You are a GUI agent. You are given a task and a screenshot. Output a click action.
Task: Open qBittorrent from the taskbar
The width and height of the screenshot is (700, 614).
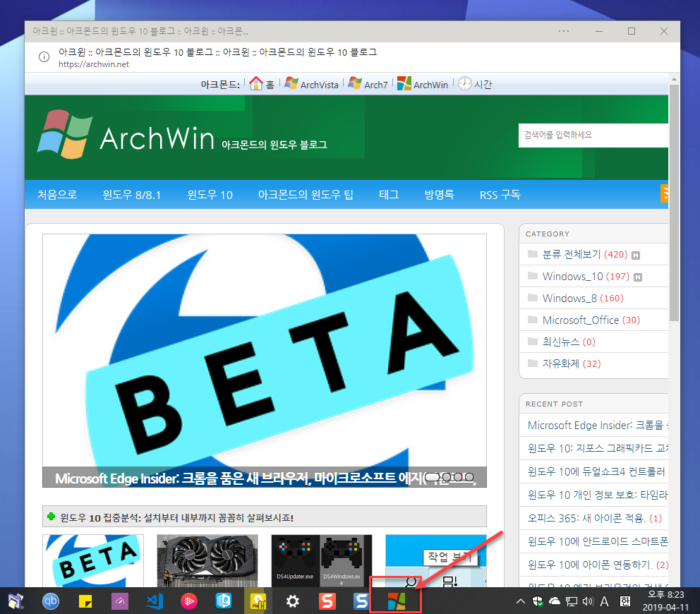(x=50, y=601)
